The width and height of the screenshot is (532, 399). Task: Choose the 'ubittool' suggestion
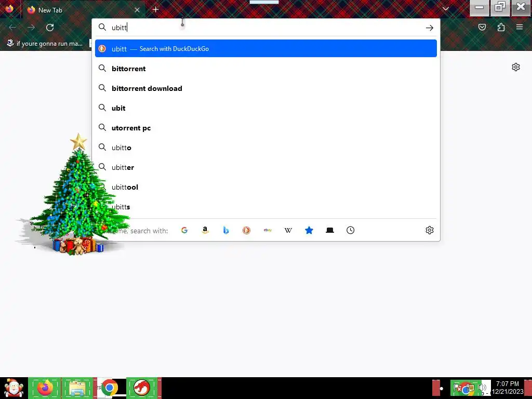coord(265,187)
